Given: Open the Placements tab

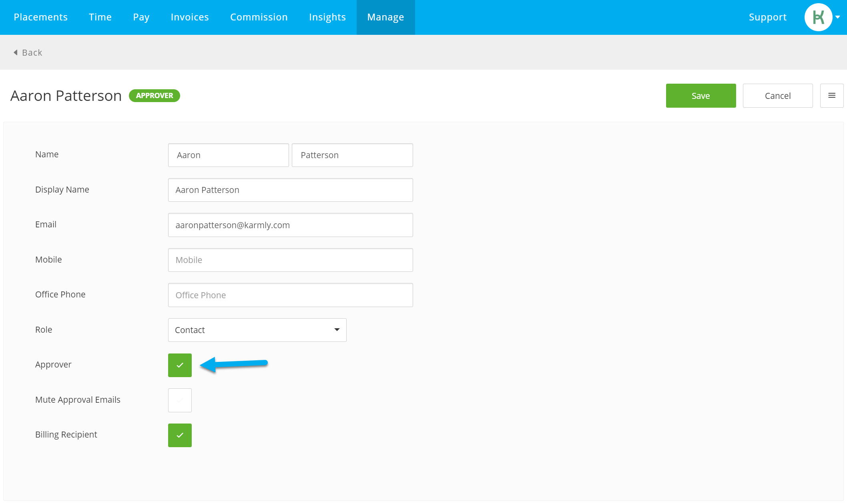Looking at the screenshot, I should (40, 17).
